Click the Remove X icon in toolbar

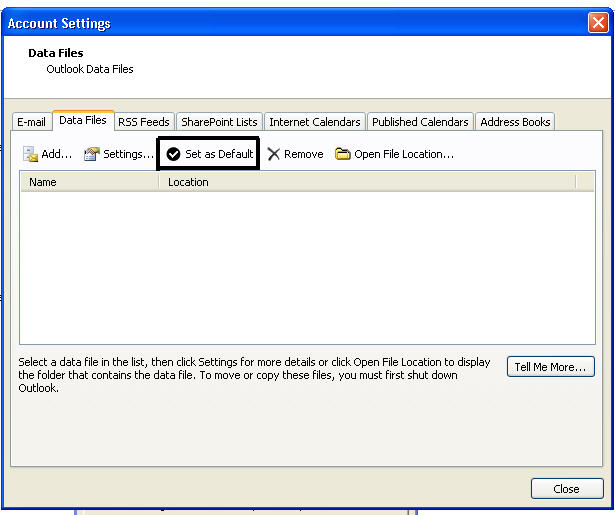point(273,155)
